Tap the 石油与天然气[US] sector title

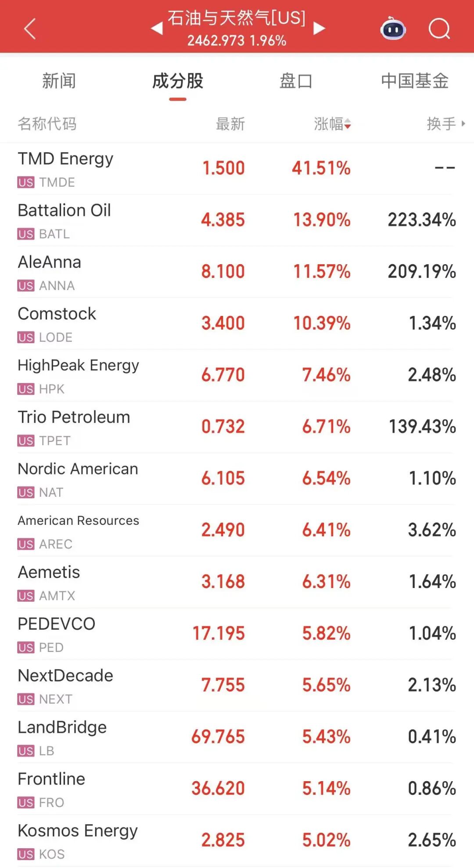coord(237,18)
